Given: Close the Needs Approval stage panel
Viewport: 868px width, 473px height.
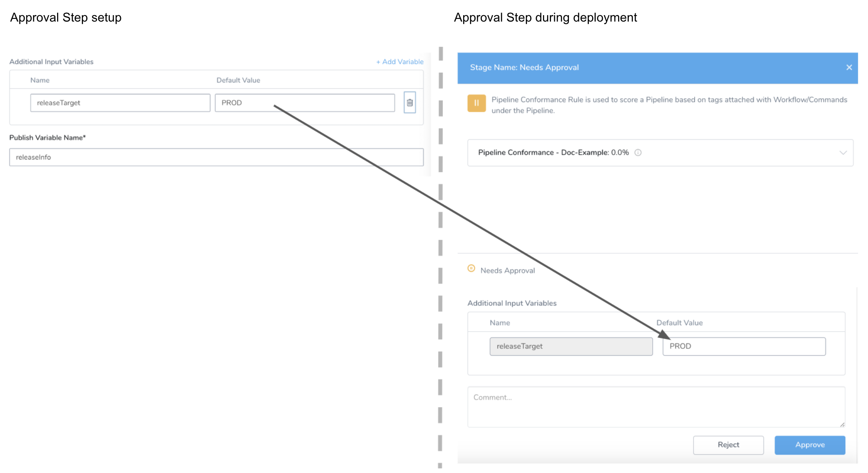Looking at the screenshot, I should click(x=849, y=68).
